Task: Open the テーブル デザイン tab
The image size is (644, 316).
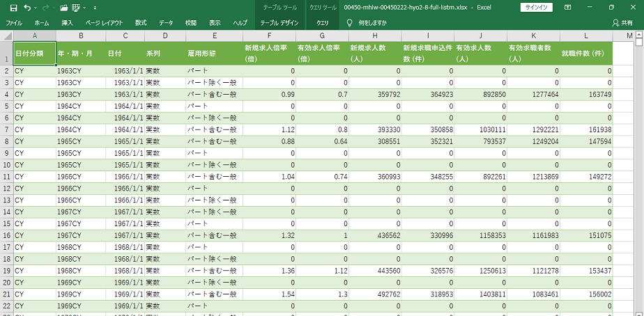Action: [279, 22]
